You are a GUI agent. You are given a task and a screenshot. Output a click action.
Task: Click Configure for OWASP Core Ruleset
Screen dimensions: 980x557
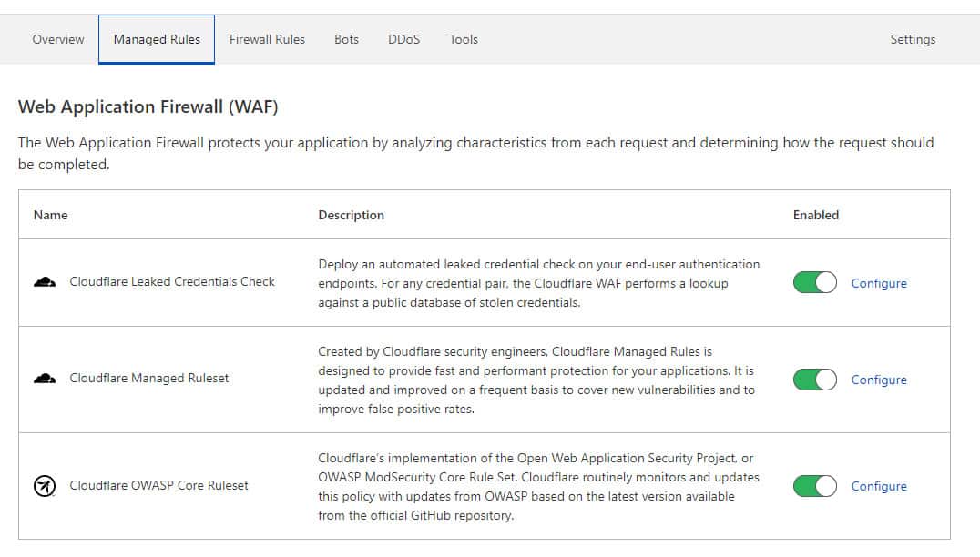pos(879,486)
